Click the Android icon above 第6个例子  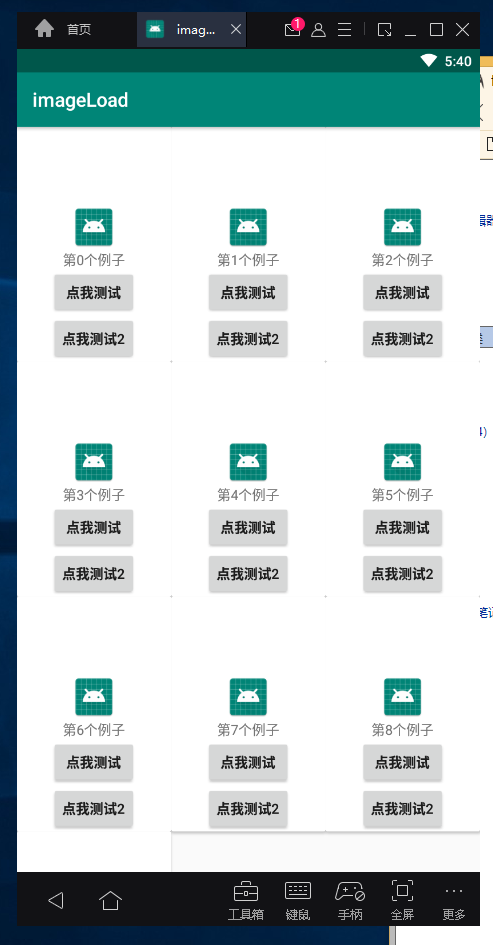(x=94, y=697)
